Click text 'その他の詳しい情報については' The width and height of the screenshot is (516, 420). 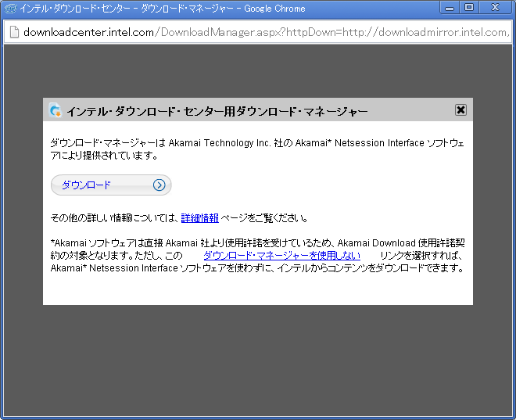point(114,218)
